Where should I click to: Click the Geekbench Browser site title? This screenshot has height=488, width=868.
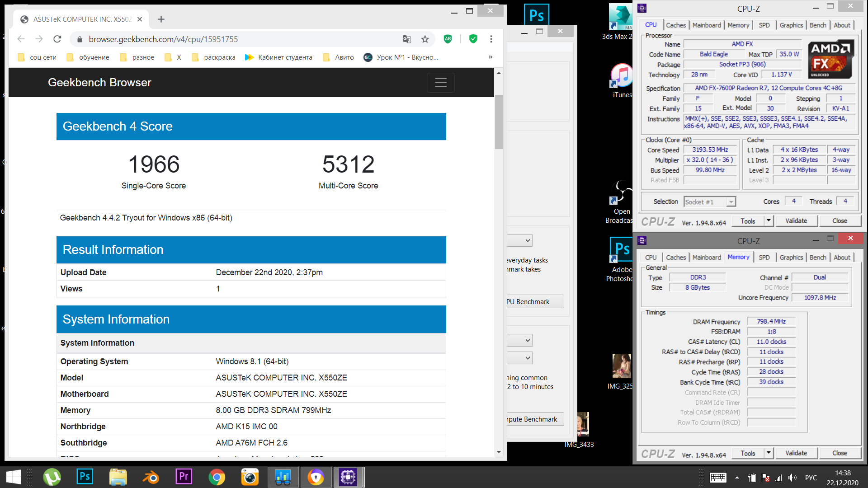point(99,82)
